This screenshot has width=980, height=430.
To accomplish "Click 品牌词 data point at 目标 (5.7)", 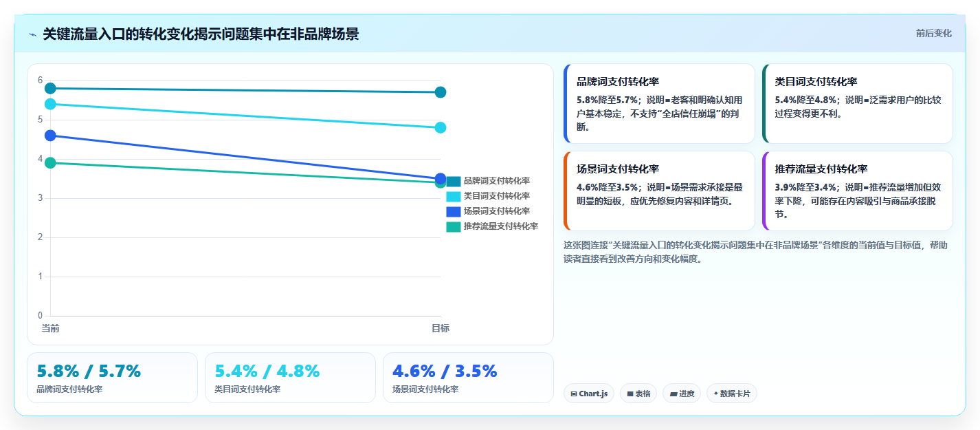I will point(441,92).
